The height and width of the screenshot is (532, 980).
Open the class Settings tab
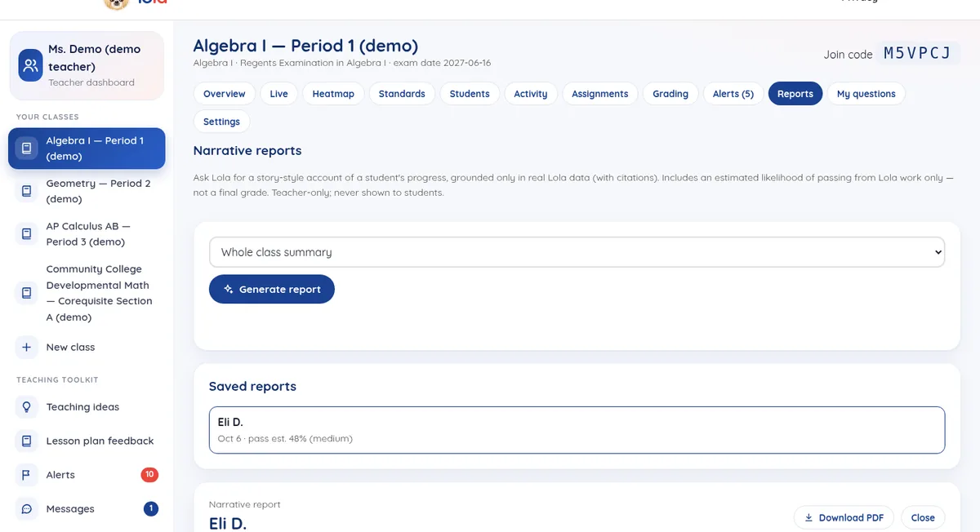pyautogui.click(x=221, y=122)
